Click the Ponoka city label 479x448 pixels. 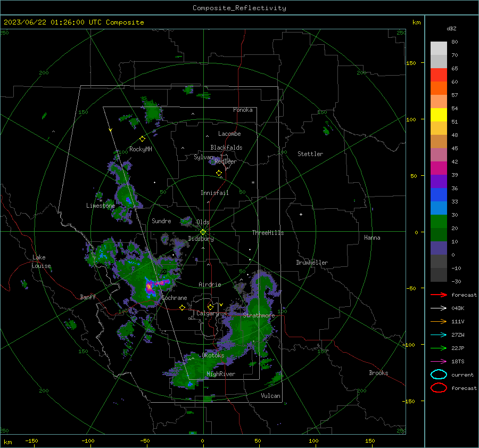[243, 110]
